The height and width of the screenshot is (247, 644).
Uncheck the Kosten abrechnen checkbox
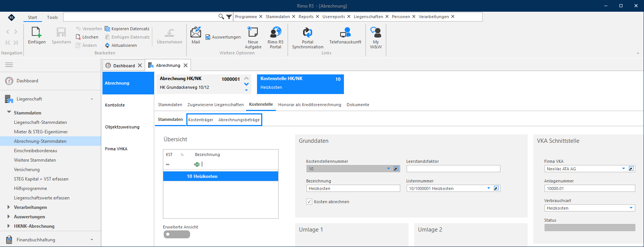pyautogui.click(x=309, y=202)
